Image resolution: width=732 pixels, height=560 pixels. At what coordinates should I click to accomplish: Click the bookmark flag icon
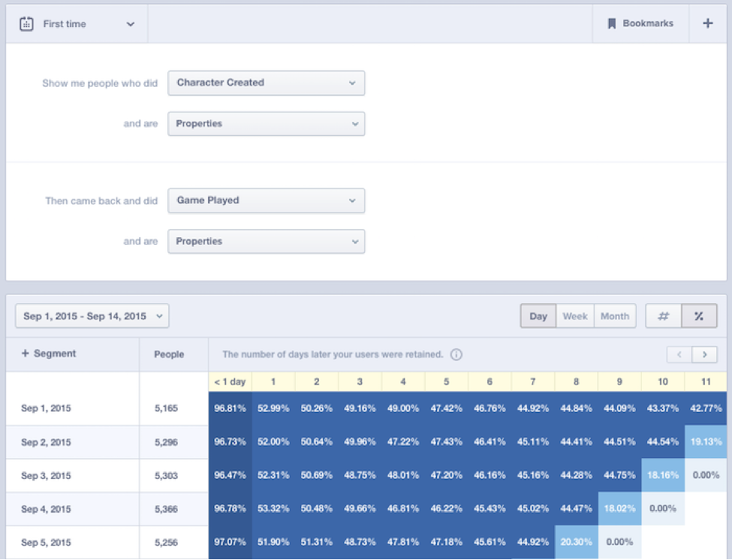point(612,23)
